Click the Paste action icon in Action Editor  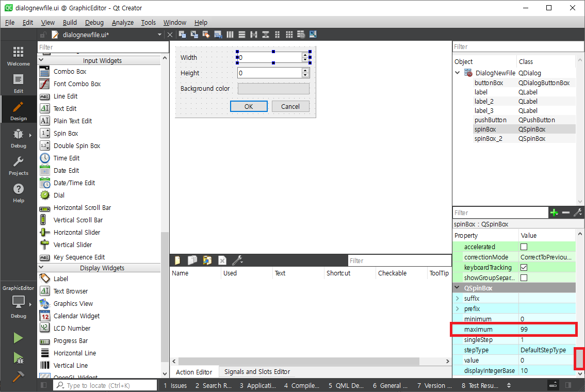(207, 260)
